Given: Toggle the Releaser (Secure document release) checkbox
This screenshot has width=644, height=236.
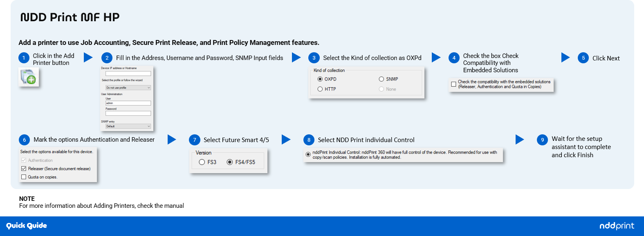Looking at the screenshot, I should (24, 169).
